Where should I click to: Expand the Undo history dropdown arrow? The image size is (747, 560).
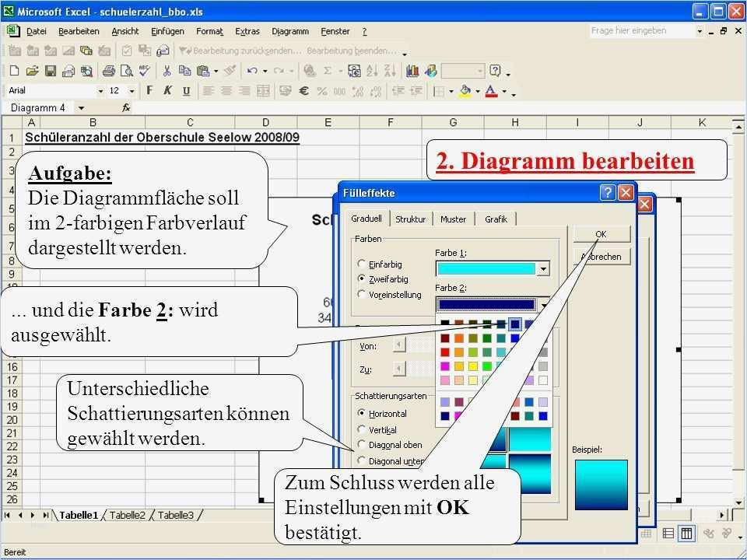coord(265,71)
